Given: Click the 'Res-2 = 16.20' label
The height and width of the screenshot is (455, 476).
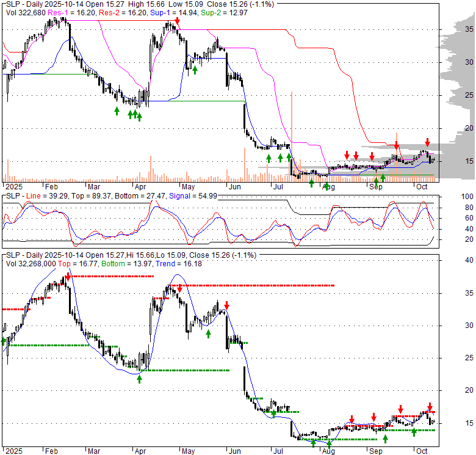Looking at the screenshot, I should tap(123, 13).
